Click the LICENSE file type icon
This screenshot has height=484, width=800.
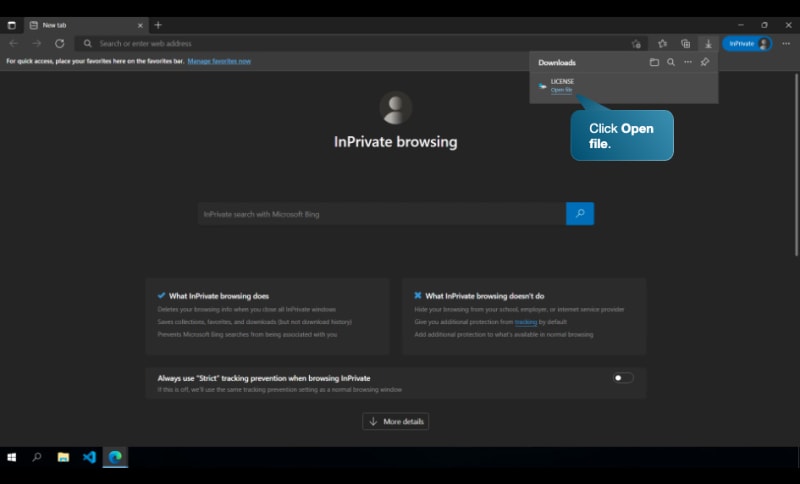pyautogui.click(x=542, y=86)
